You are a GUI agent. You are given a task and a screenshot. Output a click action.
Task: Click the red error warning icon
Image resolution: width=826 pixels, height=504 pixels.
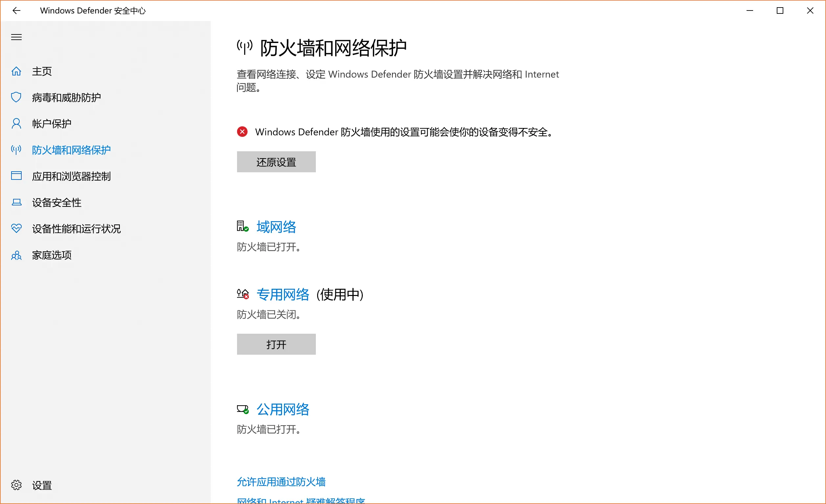242,132
